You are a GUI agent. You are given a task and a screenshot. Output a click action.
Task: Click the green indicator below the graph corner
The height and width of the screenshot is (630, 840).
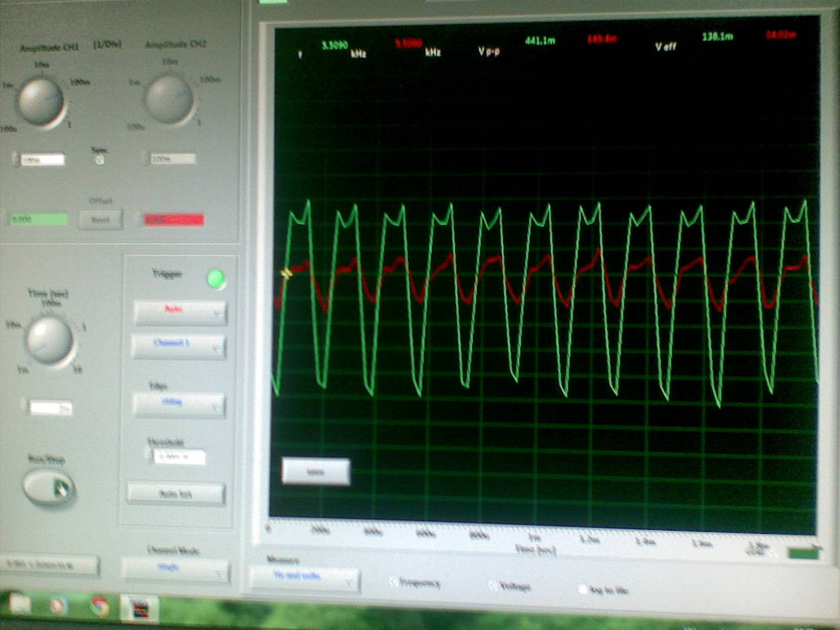click(x=803, y=554)
